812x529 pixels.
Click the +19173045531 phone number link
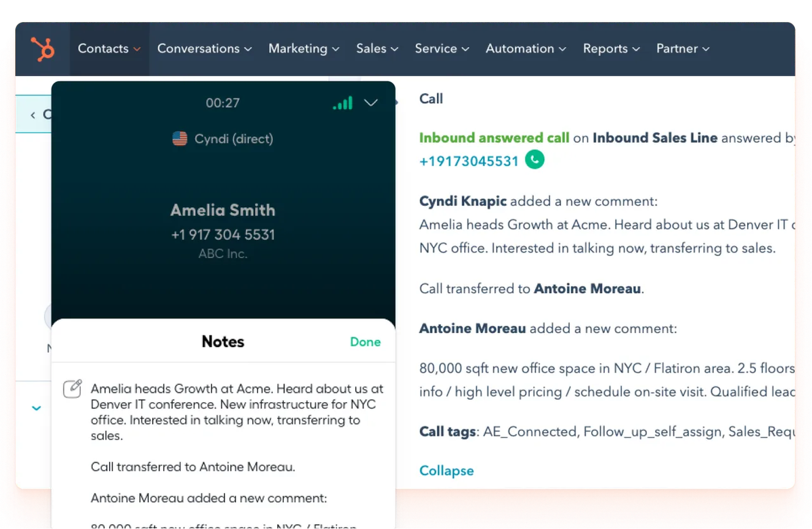point(469,161)
